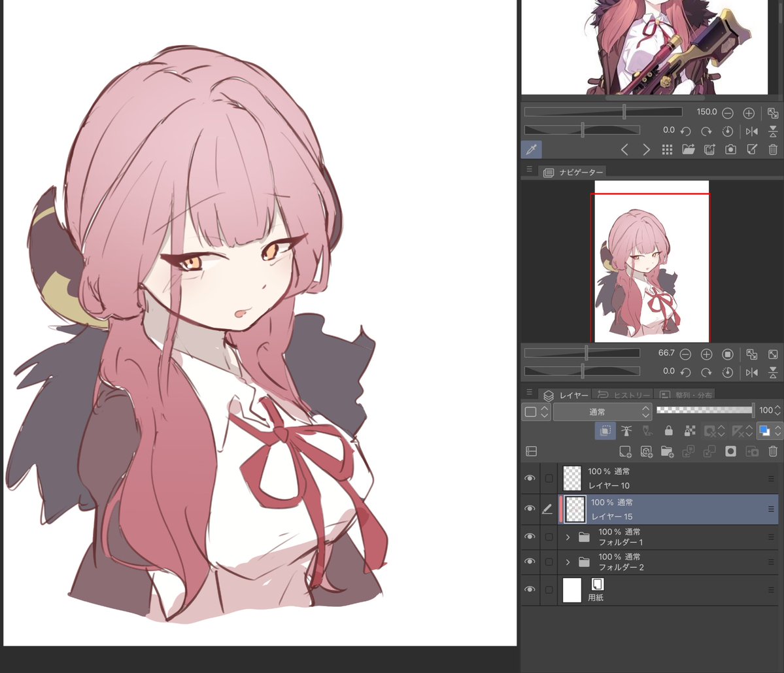Open Sub View image list grid
Image resolution: width=784 pixels, height=673 pixels.
click(x=667, y=150)
